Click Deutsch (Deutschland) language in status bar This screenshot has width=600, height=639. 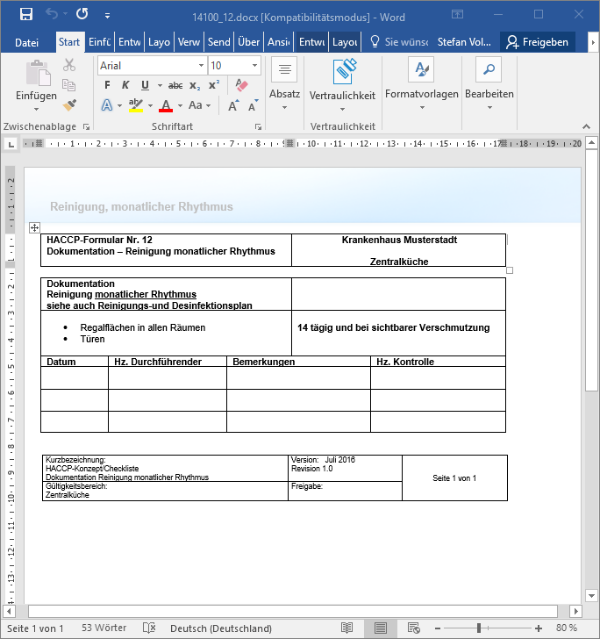(x=221, y=628)
